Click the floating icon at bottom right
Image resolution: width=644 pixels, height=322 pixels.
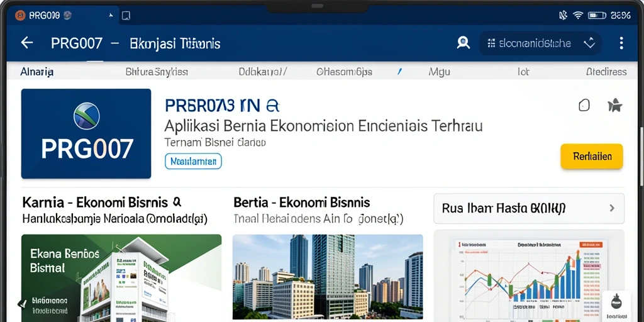[x=616, y=306]
